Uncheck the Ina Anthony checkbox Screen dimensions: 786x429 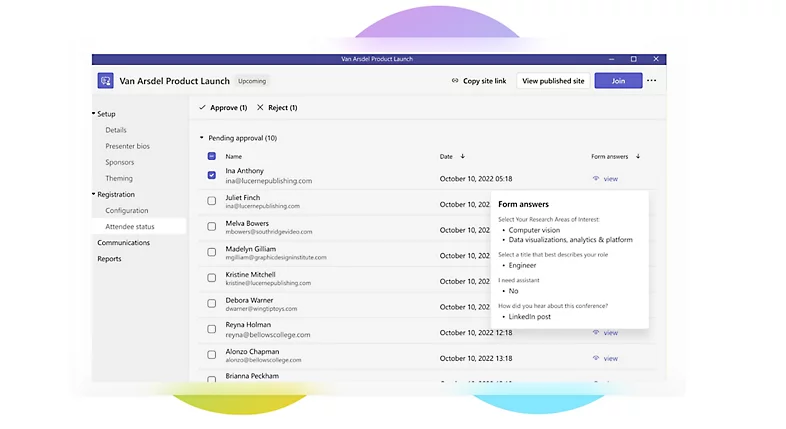click(x=211, y=175)
